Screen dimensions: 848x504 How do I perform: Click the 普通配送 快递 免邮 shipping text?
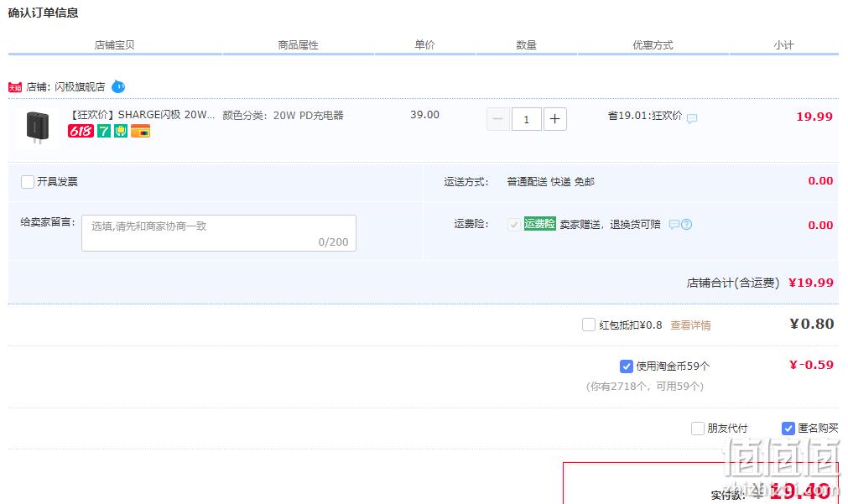coord(550,182)
